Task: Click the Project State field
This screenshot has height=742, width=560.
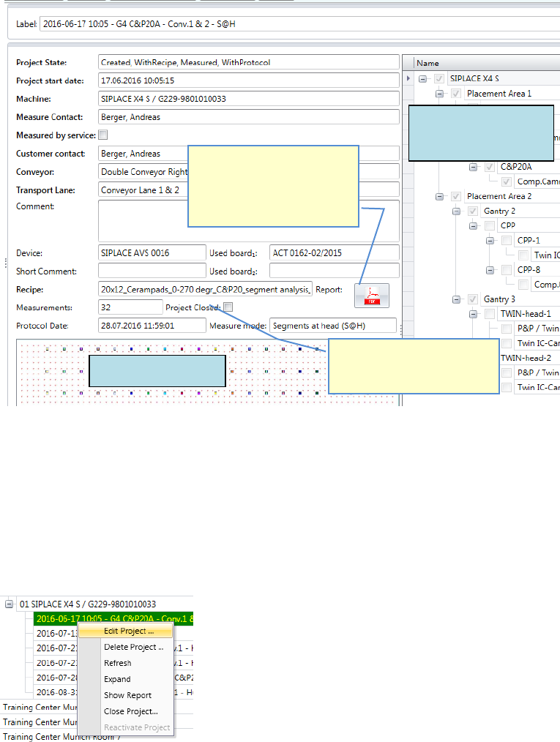Action: pyautogui.click(x=248, y=62)
